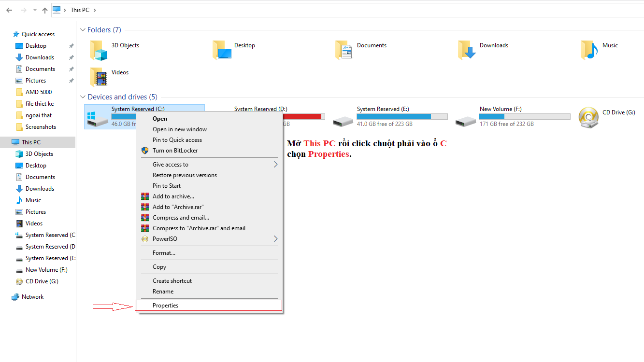Screen dimensions: 644x362
Task: Open the Videos folder icon
Action: tap(99, 77)
